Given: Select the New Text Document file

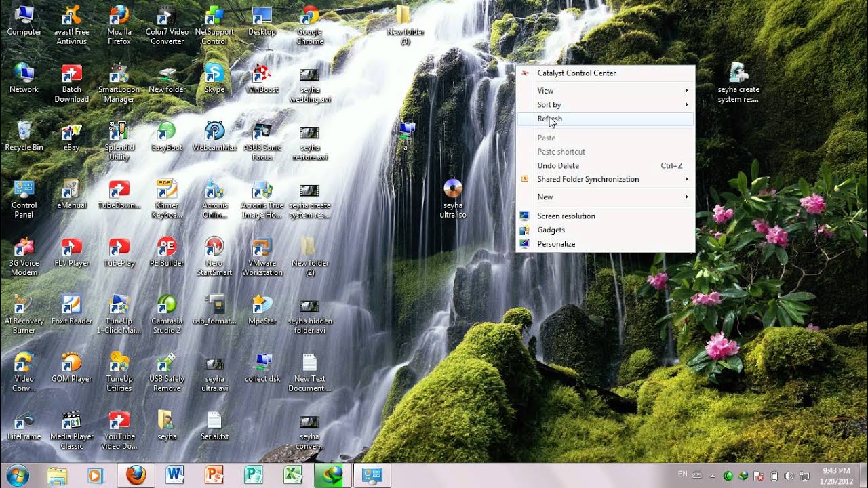Looking at the screenshot, I should pos(310,371).
